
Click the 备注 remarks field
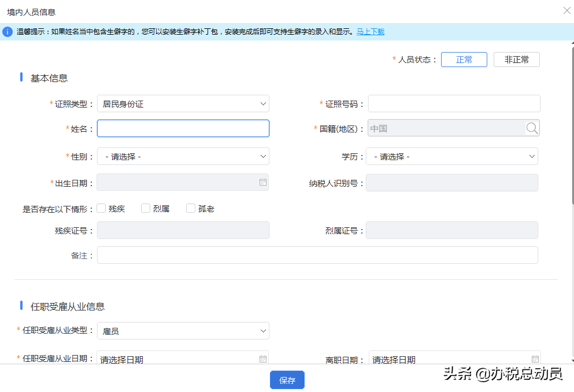317,254
